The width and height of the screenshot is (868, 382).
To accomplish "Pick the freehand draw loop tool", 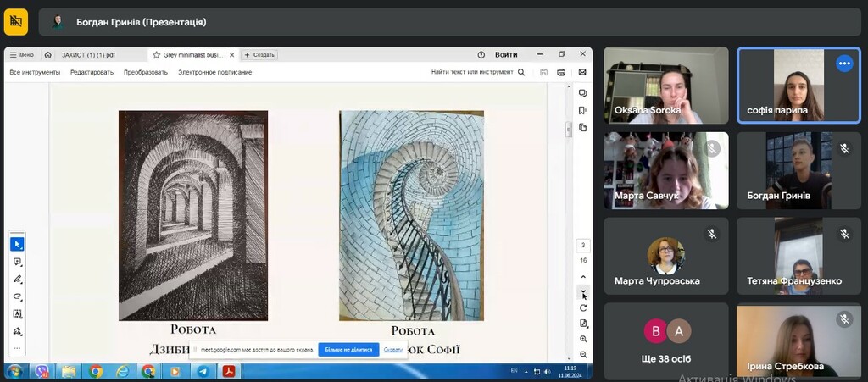I will pos(17,296).
